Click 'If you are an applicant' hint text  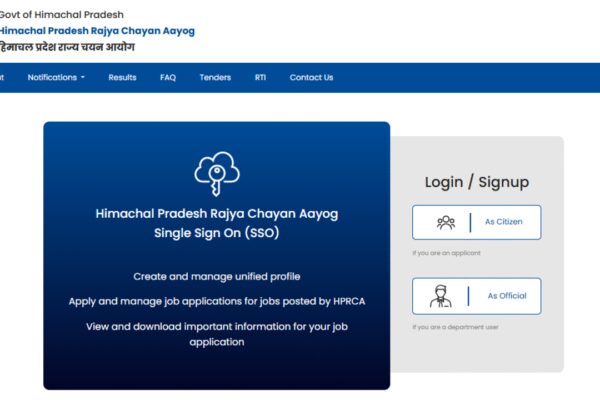[x=446, y=253]
